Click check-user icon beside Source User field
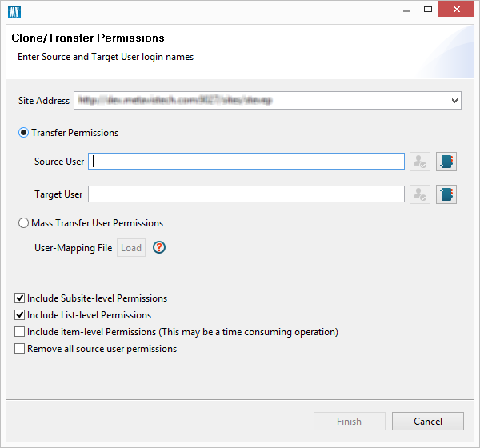This screenshot has width=480, height=448. tap(420, 162)
